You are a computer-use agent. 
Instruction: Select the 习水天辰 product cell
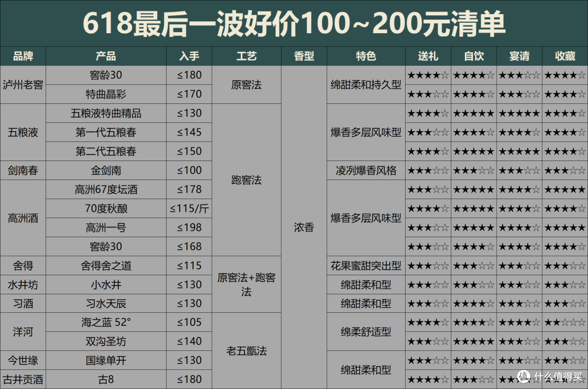106,304
